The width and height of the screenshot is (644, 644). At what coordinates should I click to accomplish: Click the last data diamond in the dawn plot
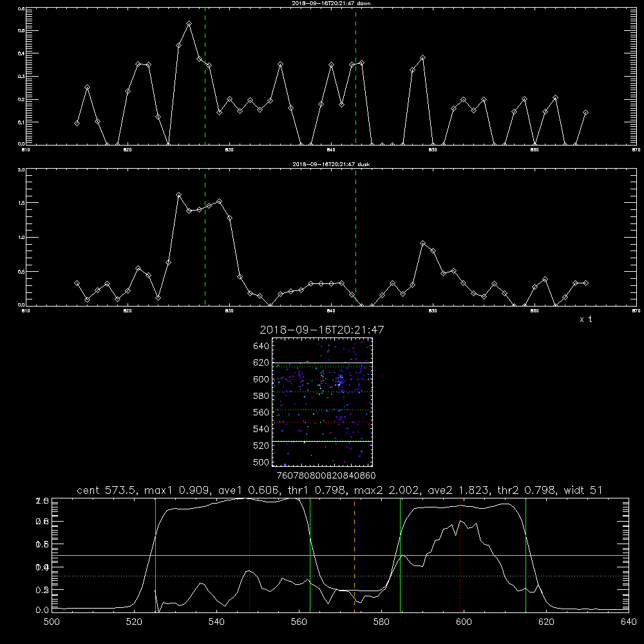coord(585,113)
